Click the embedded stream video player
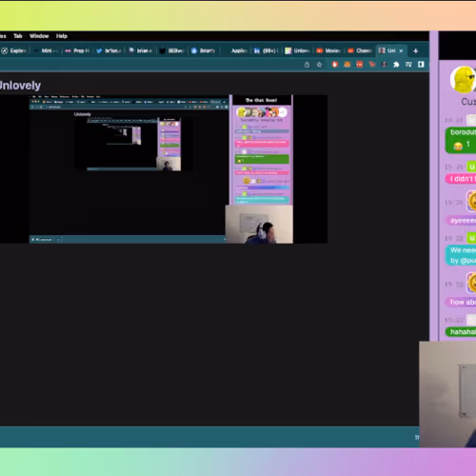The width and height of the screenshot is (476, 476). pyautogui.click(x=164, y=169)
